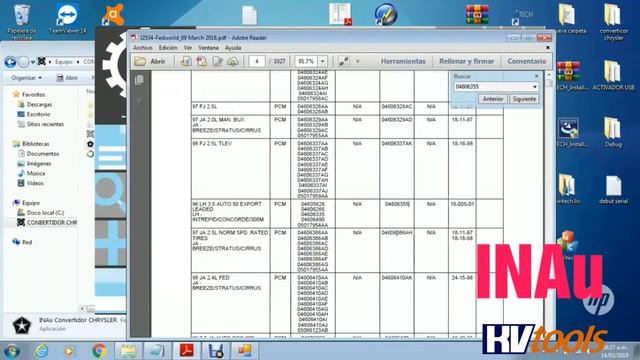Open Windows Media Player from taskbar
Screen dimensions: 640x360
(69, 351)
